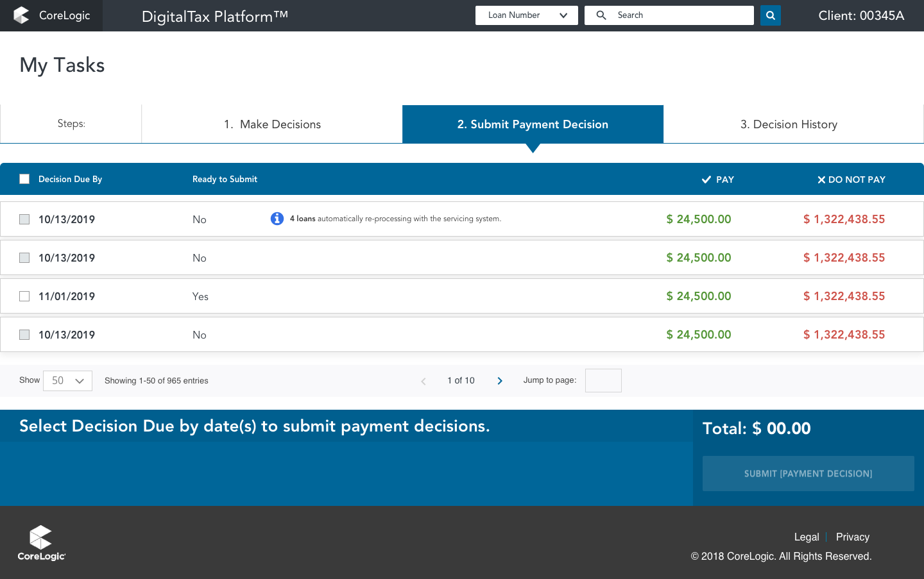The height and width of the screenshot is (579, 924).
Task: Open the Legal link in the footer
Action: point(807,537)
